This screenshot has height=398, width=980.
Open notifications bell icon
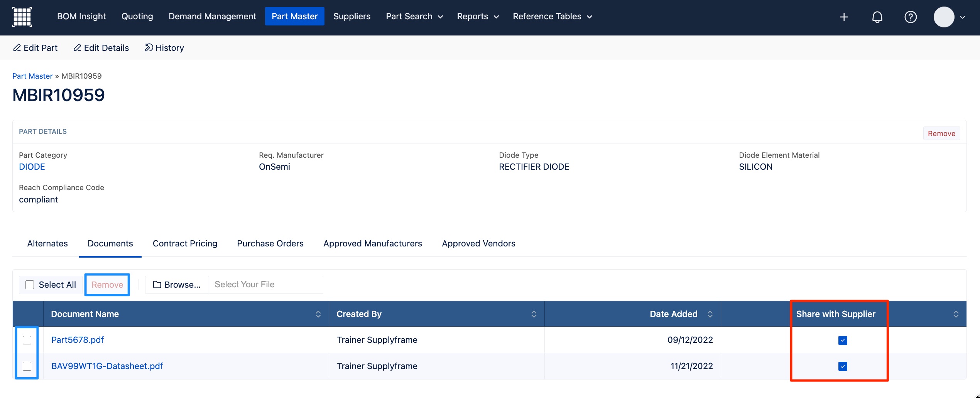click(x=877, y=17)
